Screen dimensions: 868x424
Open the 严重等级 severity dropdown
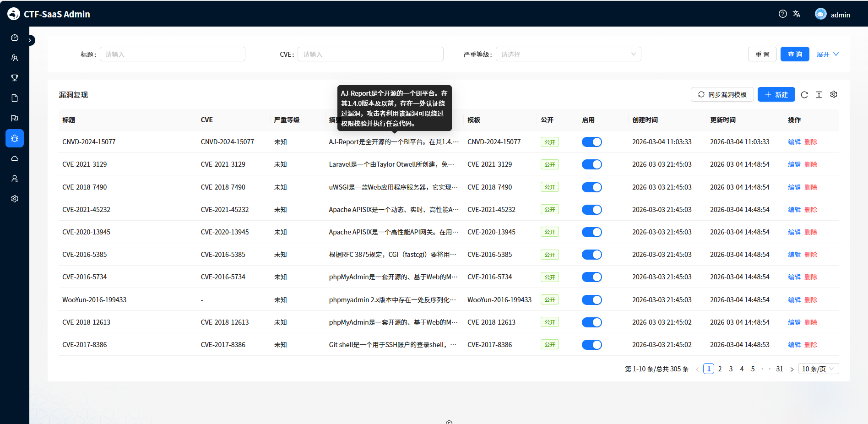568,54
